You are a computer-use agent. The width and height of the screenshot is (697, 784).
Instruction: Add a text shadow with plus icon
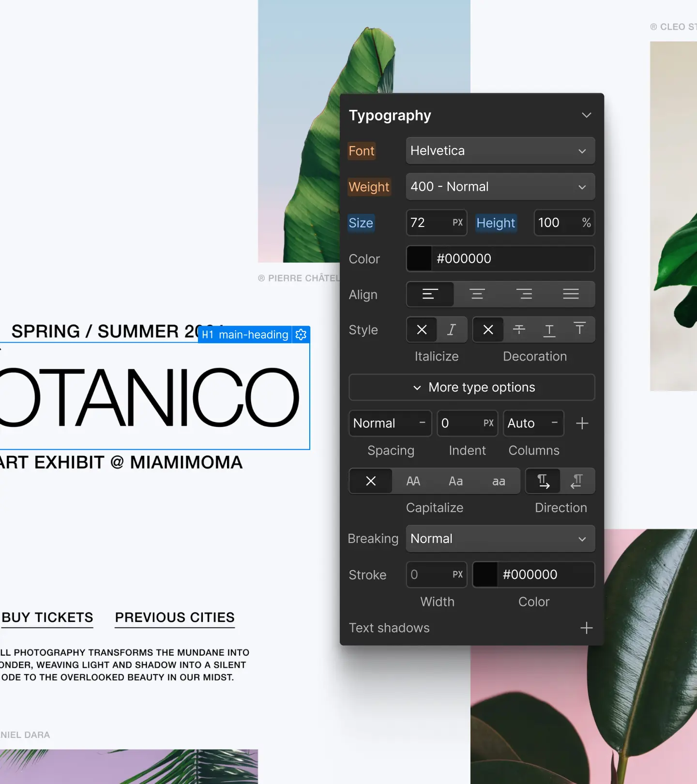tap(586, 628)
